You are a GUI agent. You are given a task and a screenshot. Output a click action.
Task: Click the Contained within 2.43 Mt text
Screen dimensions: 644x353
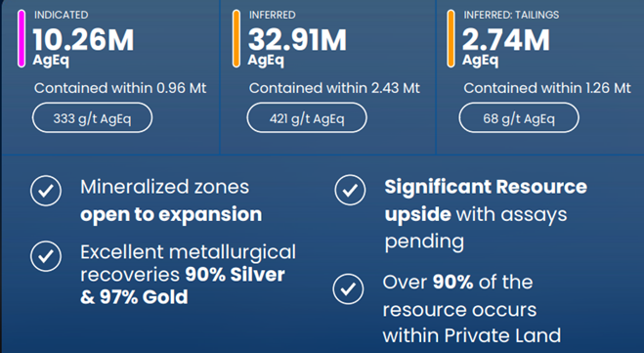pyautogui.click(x=334, y=88)
